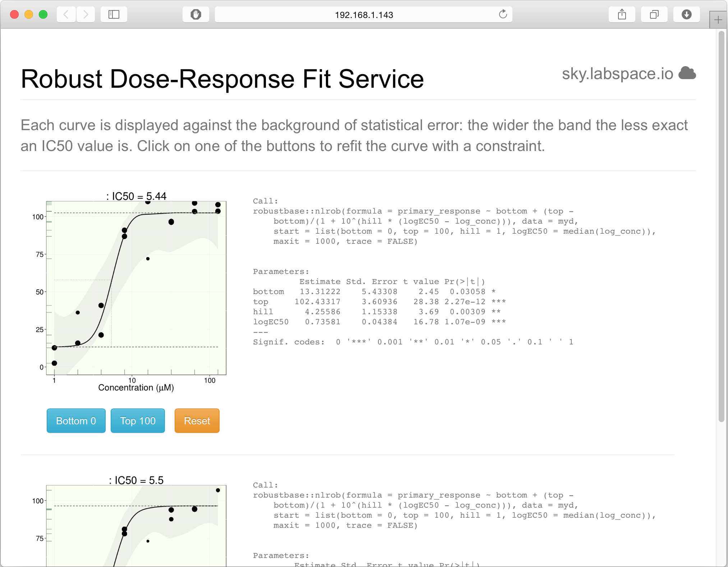
Task: Click the bottom estimate 13.31222
Action: pos(320,292)
